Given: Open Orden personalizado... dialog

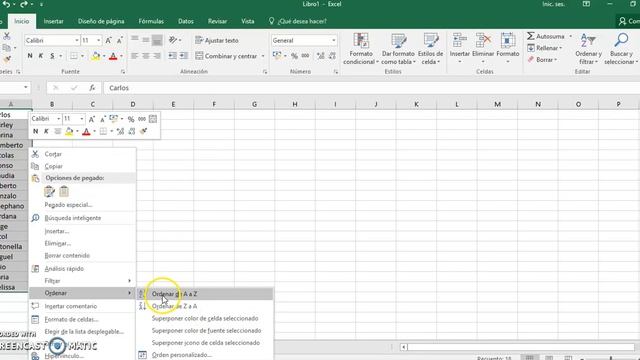Looking at the screenshot, I should (x=205, y=355).
